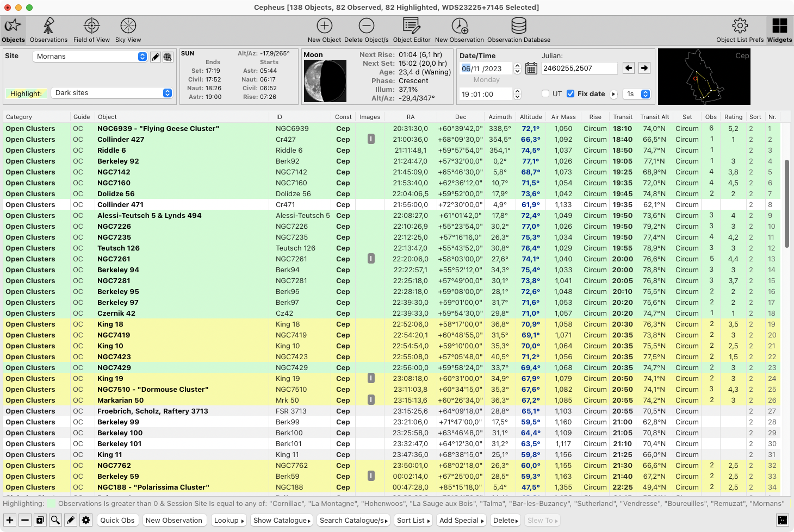Click the dark square icon bottom-right

tap(783, 520)
